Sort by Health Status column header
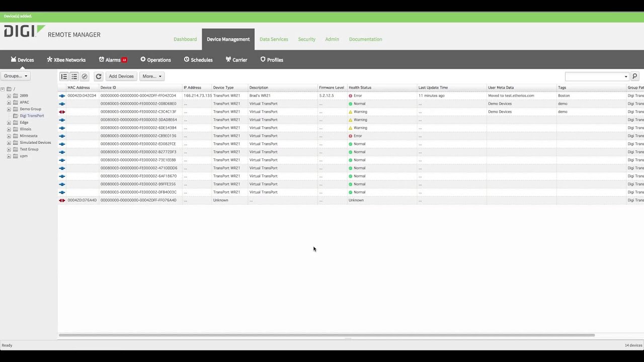644x362 pixels. click(x=382, y=87)
